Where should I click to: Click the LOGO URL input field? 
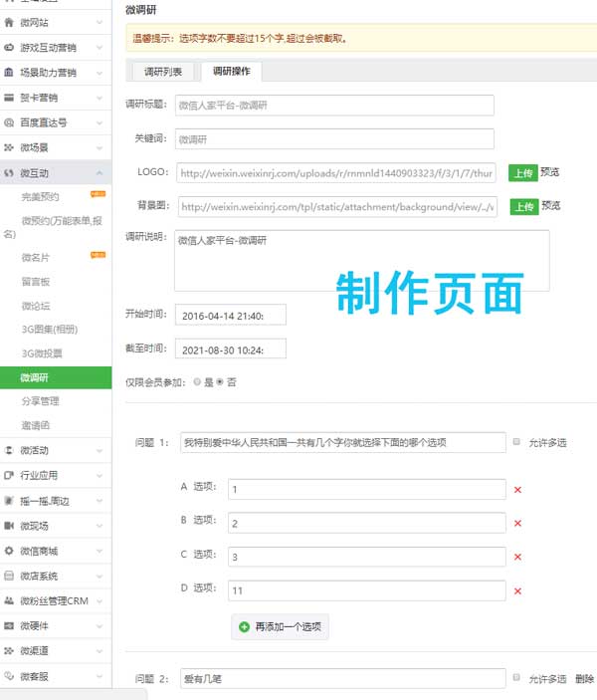click(336, 173)
